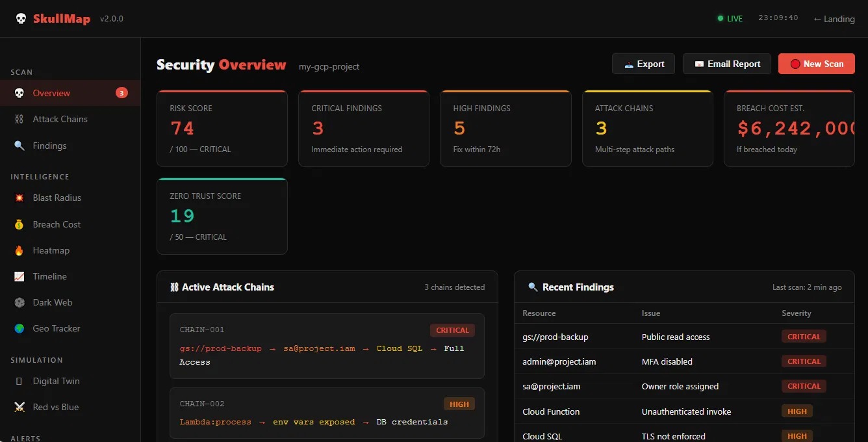Screen dimensions: 868x442
Task: Click the "3 chains detected" label
Action: [x=455, y=287]
